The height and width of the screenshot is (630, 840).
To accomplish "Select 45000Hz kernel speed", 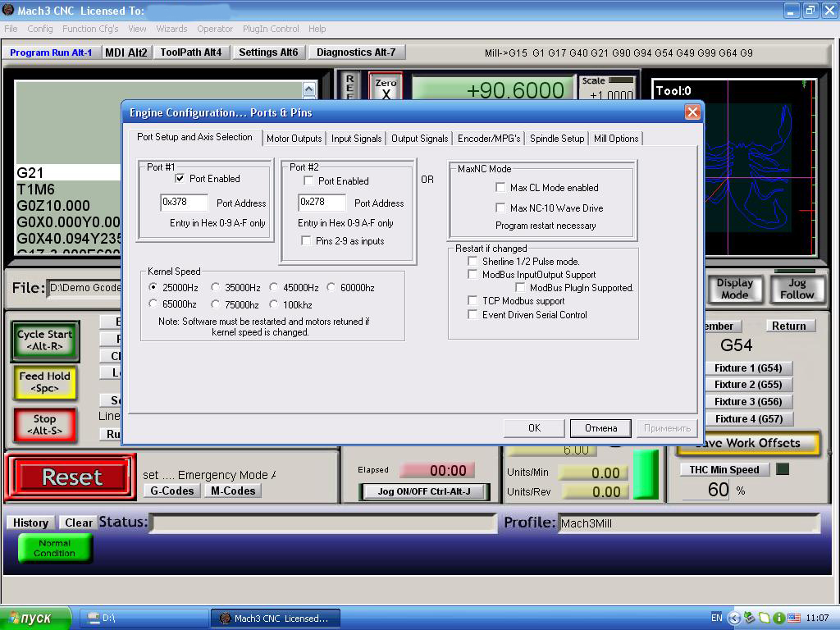I will tap(274, 287).
